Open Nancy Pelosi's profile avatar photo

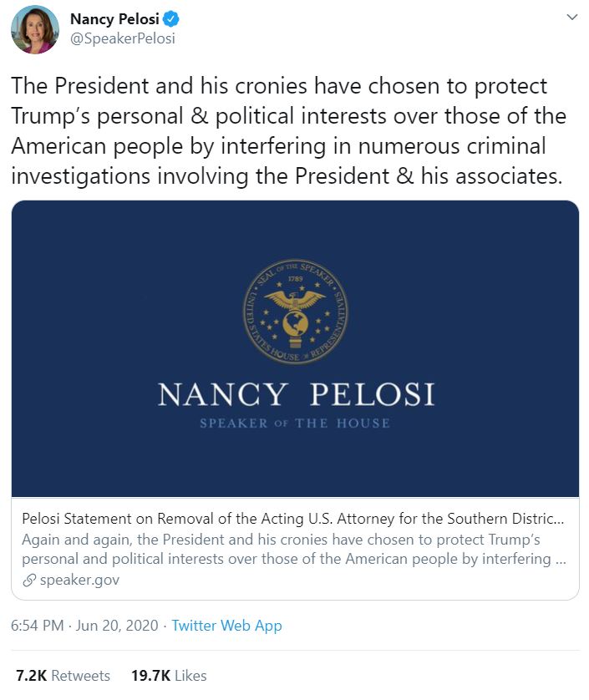point(34,29)
